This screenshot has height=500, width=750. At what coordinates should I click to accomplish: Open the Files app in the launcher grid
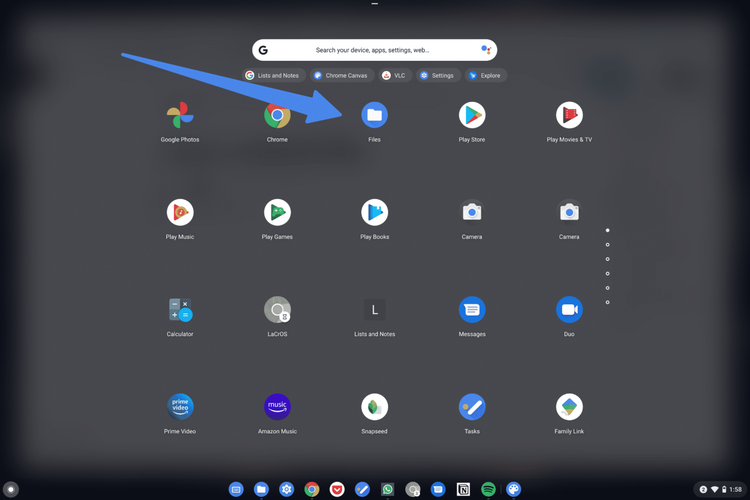375,115
